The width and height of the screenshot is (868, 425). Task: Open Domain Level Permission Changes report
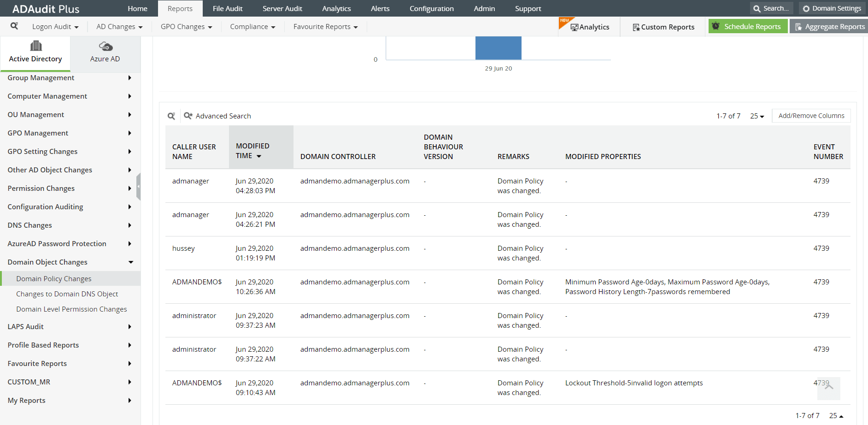[x=71, y=309]
